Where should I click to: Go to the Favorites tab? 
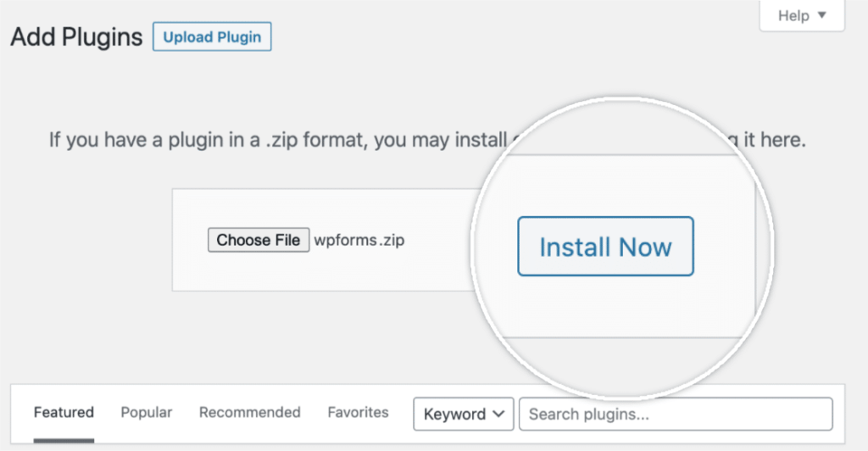point(359,413)
